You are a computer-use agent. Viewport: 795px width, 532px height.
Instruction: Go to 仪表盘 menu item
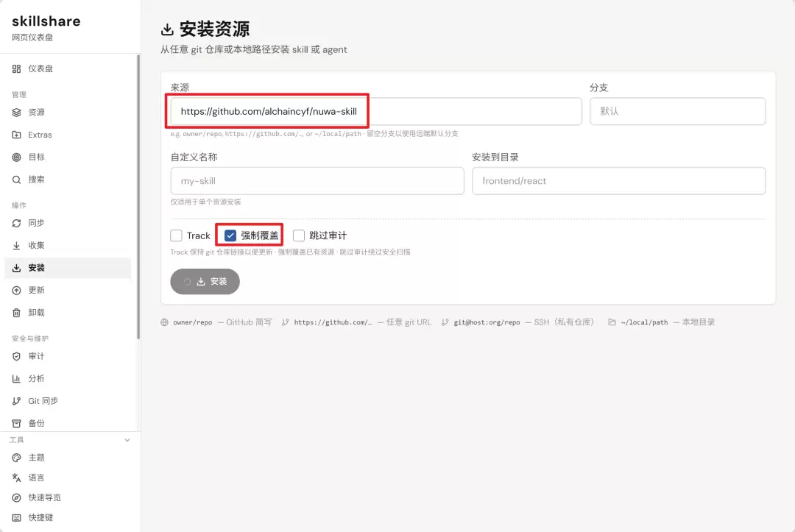point(68,68)
